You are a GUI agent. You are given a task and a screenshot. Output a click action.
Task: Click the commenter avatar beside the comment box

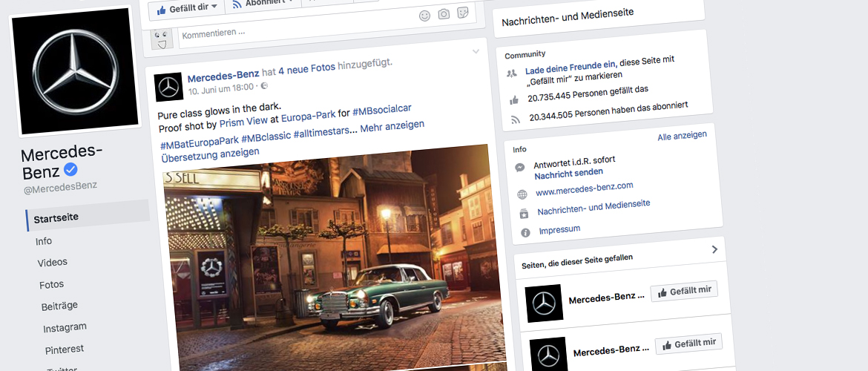(x=161, y=39)
